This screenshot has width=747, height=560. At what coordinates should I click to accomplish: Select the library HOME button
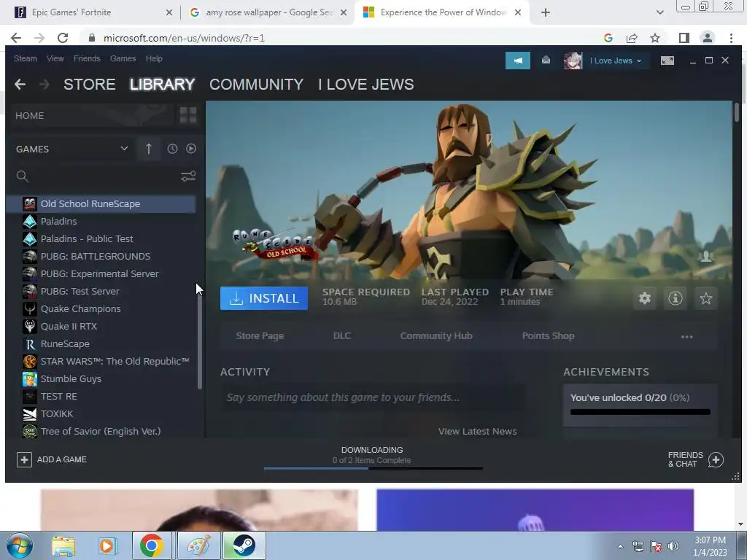pos(92,115)
